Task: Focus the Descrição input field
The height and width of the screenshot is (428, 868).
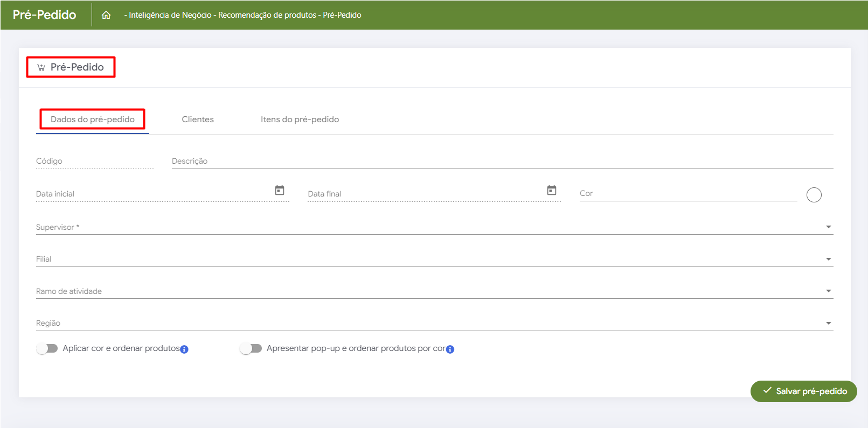Action: click(x=501, y=162)
